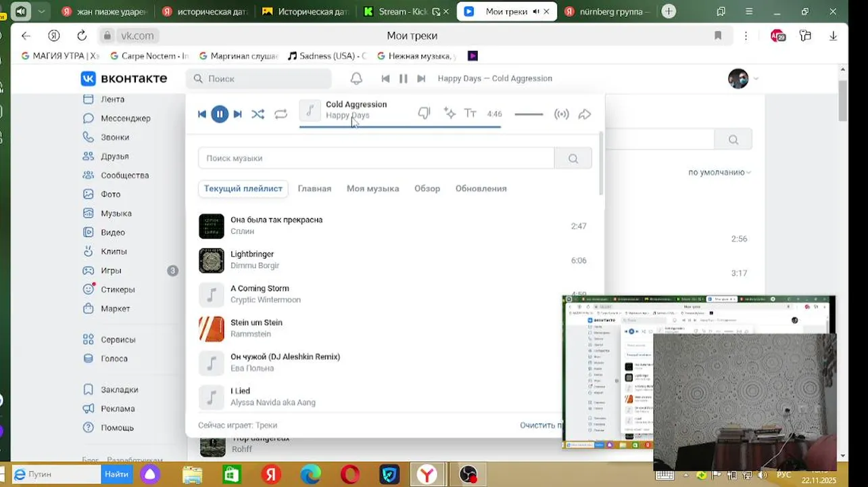868x487 pixels.
Task: Switch to 'Моя музыка' tab
Action: 372,189
